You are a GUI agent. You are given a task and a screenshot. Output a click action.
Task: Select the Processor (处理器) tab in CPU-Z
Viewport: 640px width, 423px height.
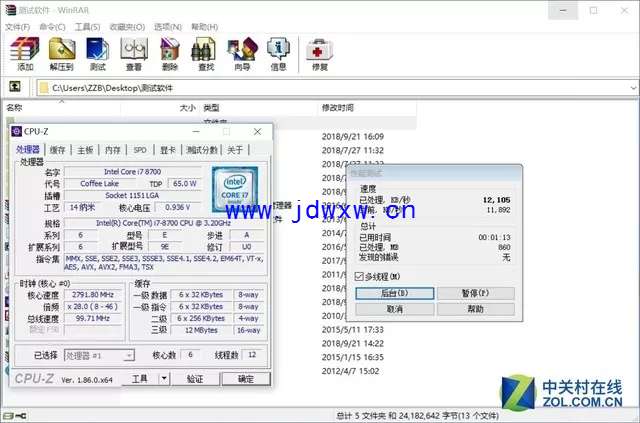point(28,149)
